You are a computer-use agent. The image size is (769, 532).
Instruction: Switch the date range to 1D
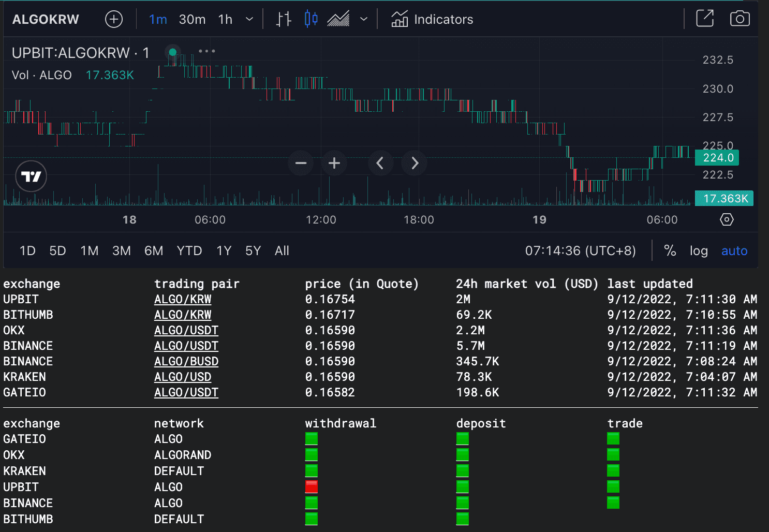click(x=27, y=251)
